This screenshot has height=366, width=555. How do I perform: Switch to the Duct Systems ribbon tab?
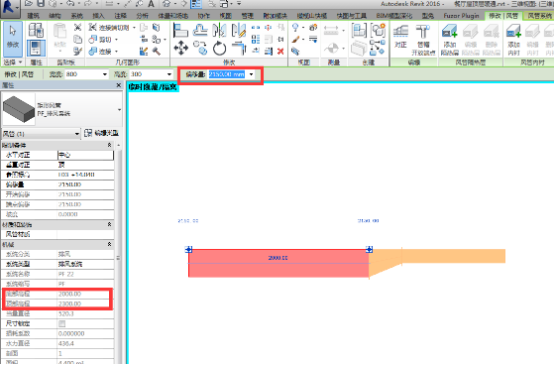coord(539,16)
